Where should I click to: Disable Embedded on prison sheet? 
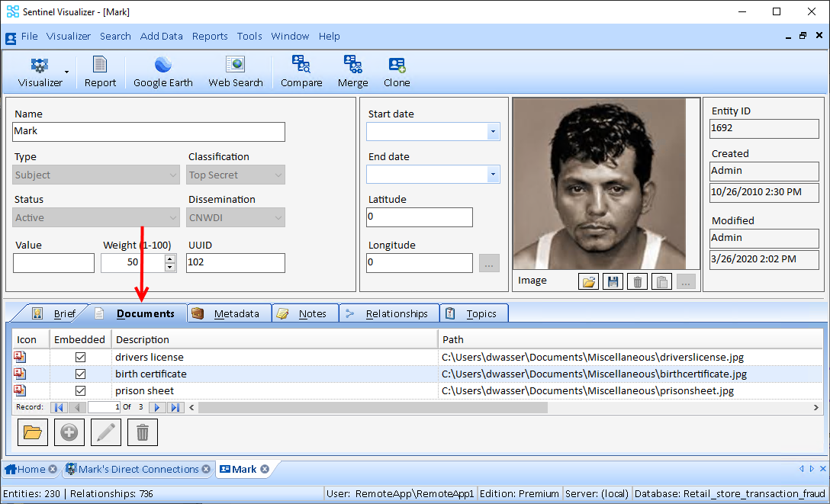click(81, 390)
